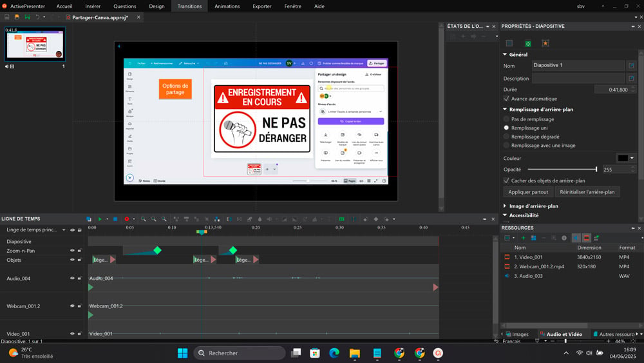
Task: Open File Explorer from the taskbar
Action: click(x=354, y=353)
